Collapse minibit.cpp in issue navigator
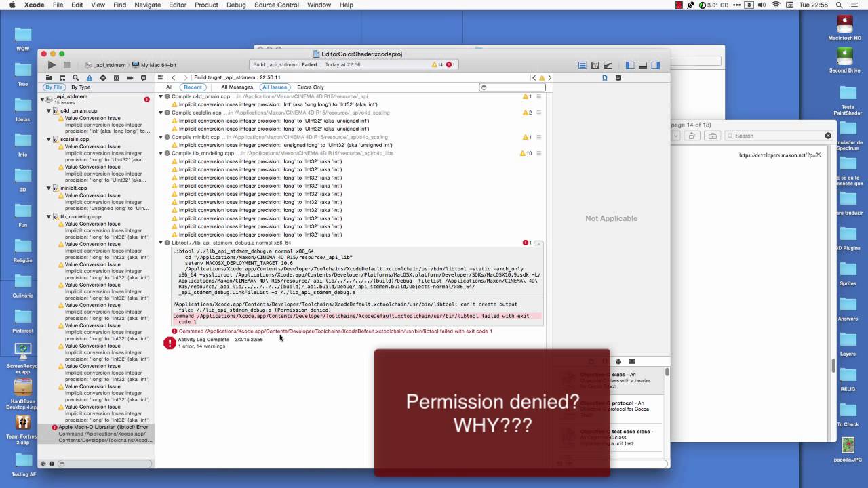 [x=49, y=188]
